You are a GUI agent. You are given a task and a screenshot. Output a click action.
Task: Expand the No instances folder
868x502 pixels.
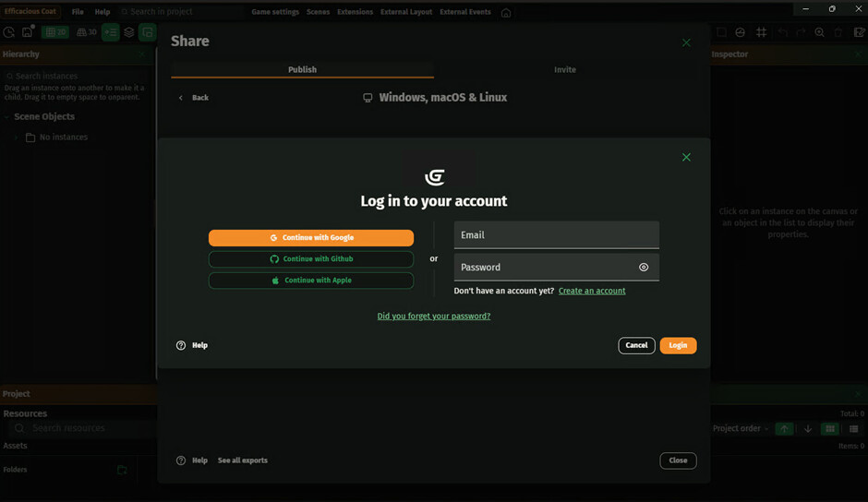click(16, 137)
